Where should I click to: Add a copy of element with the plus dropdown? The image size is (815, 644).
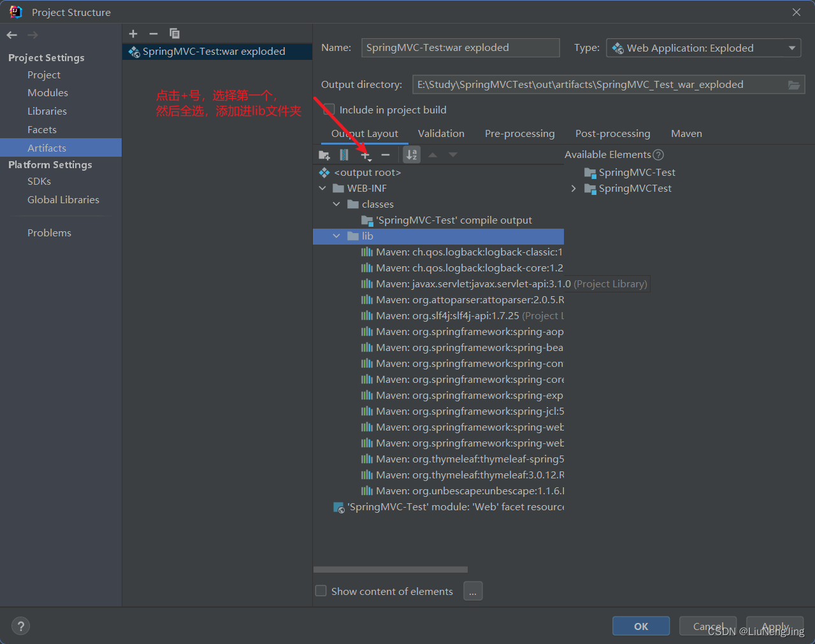(x=366, y=155)
